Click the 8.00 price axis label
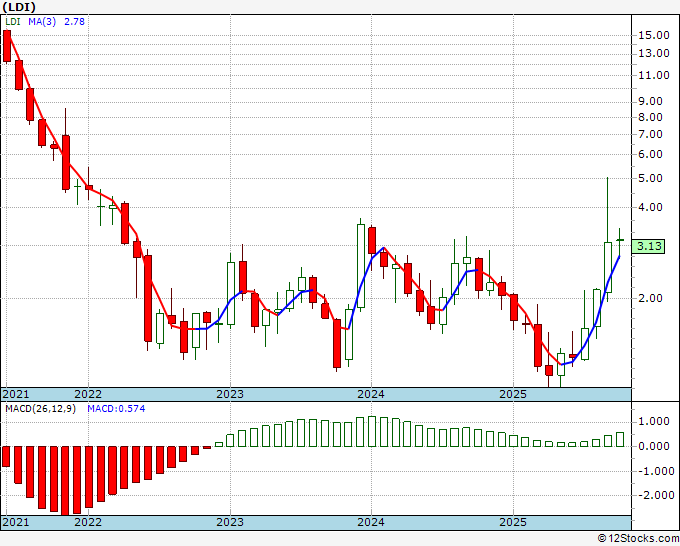This screenshot has height=546, width=680. (650, 117)
